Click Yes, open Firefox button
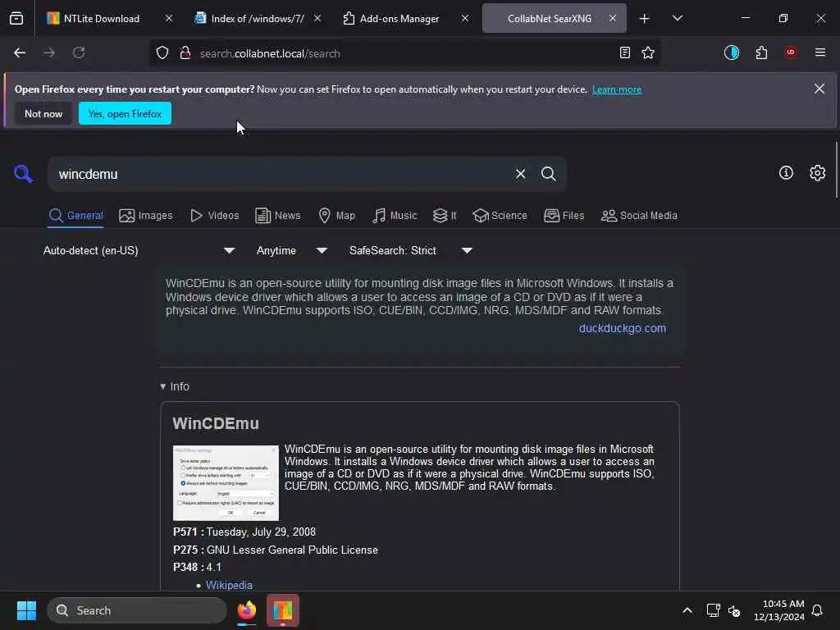This screenshot has height=630, width=840. [x=125, y=113]
